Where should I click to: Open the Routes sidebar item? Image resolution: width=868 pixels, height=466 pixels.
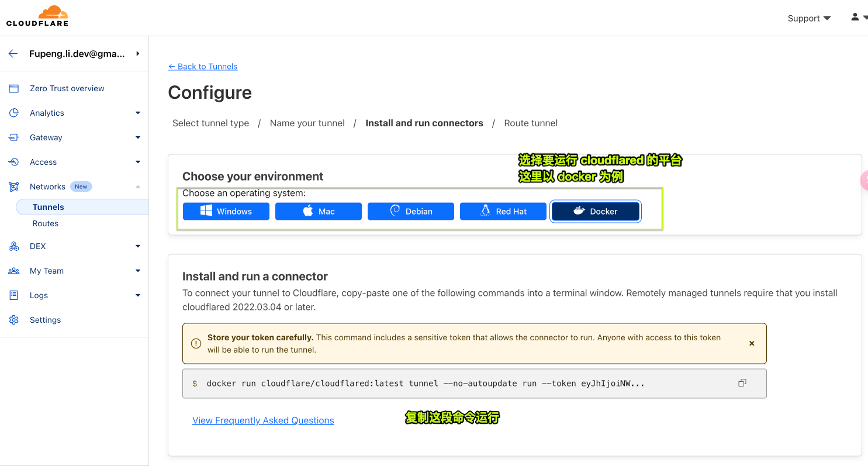point(46,223)
